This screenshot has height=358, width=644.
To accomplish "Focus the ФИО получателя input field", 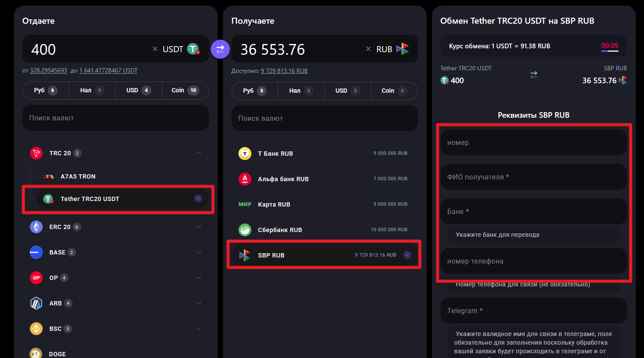I will [533, 177].
